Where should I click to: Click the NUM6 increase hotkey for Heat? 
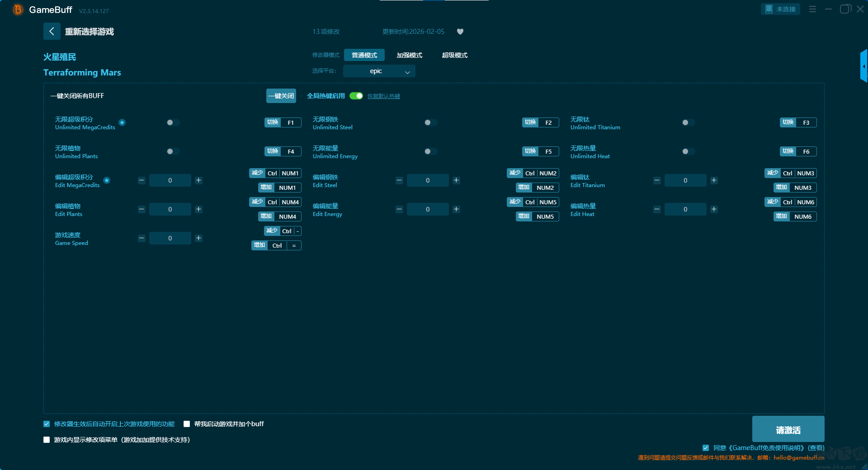click(x=795, y=216)
